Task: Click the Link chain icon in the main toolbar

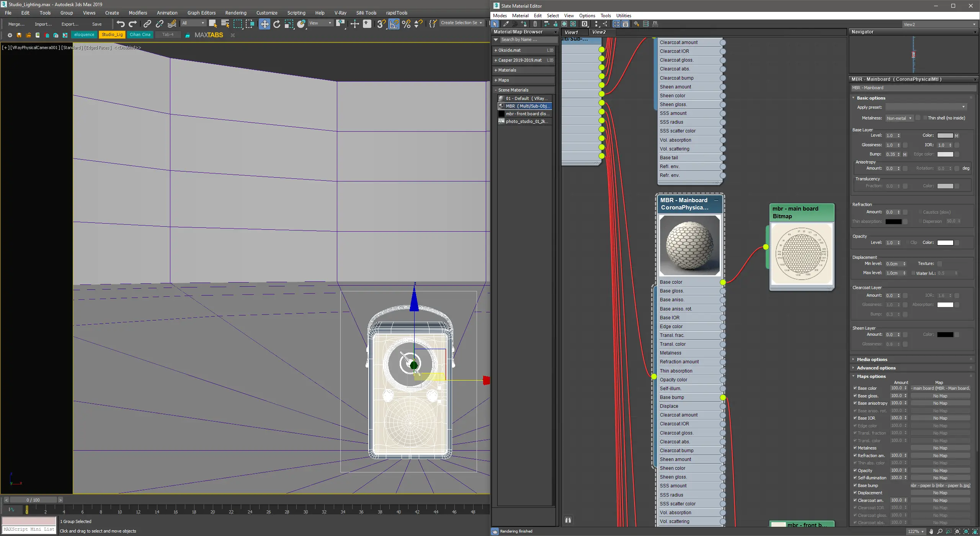Action: pyautogui.click(x=147, y=24)
